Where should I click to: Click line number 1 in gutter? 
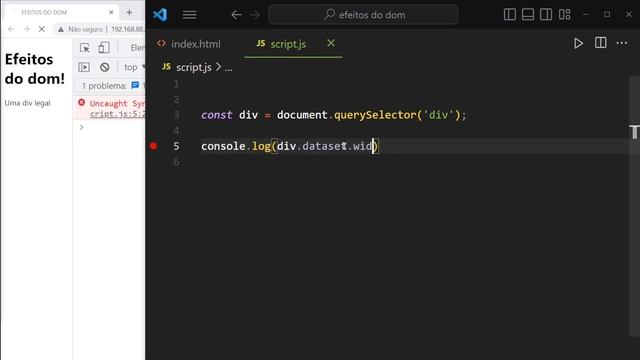click(x=176, y=84)
